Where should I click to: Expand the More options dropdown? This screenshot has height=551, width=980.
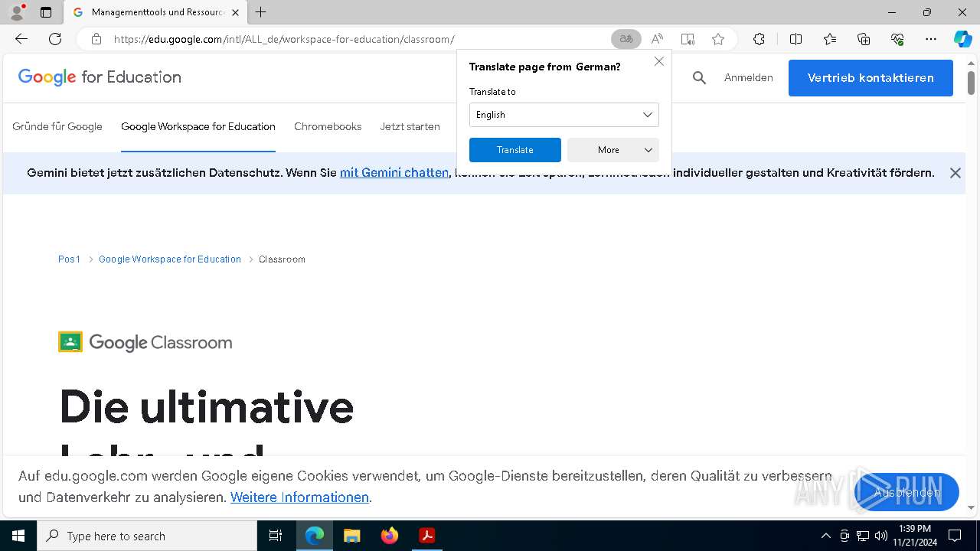click(x=613, y=150)
